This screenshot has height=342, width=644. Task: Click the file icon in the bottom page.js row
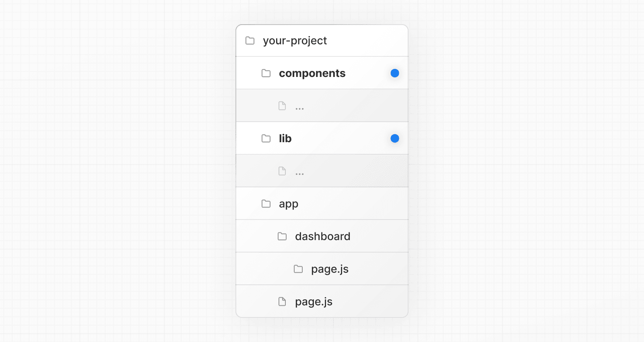[x=282, y=302]
